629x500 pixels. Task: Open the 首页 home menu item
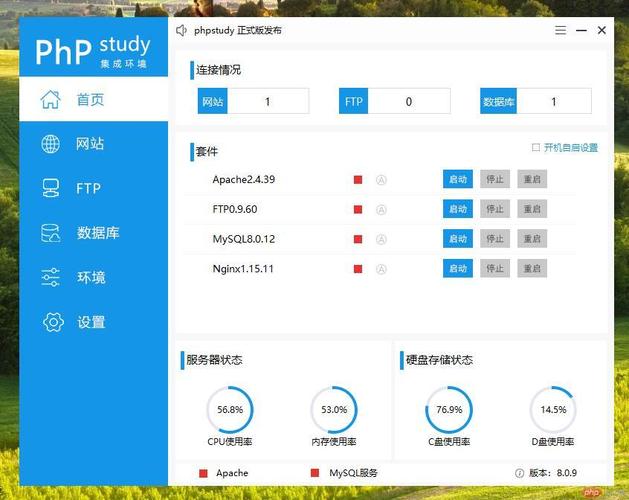[x=93, y=99]
